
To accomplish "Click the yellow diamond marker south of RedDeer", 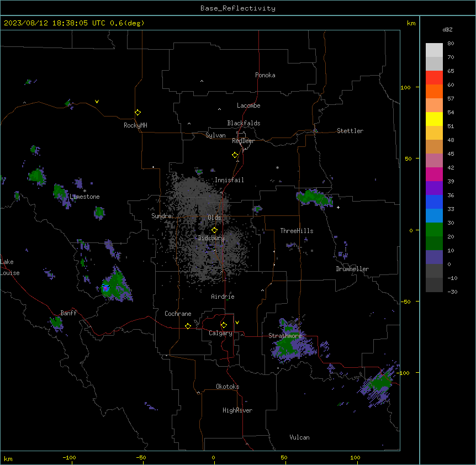I will (x=235, y=155).
